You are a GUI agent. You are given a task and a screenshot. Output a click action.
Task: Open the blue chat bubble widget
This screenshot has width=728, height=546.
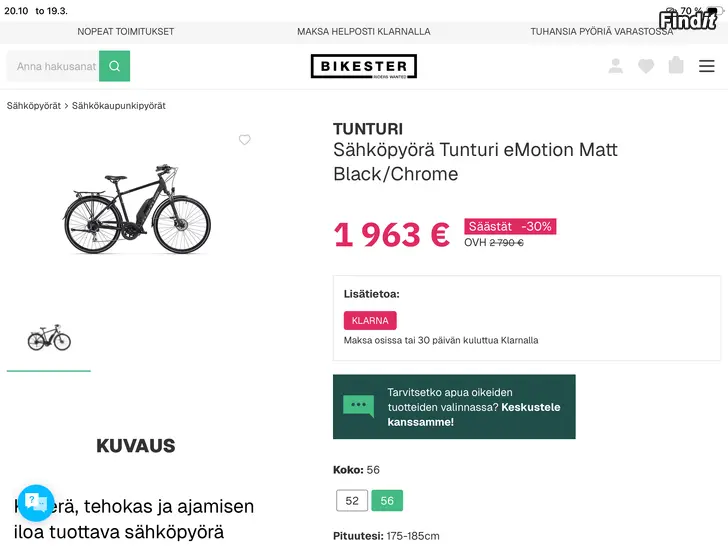click(36, 502)
